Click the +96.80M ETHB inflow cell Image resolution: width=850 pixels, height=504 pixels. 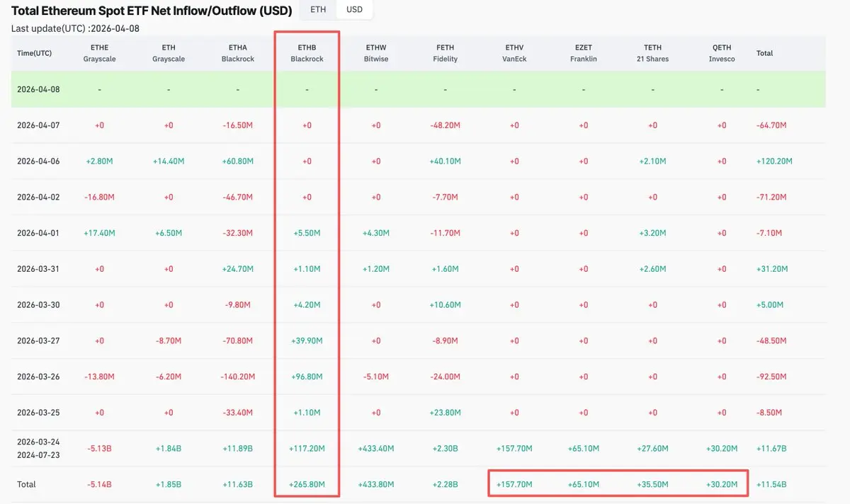click(307, 377)
